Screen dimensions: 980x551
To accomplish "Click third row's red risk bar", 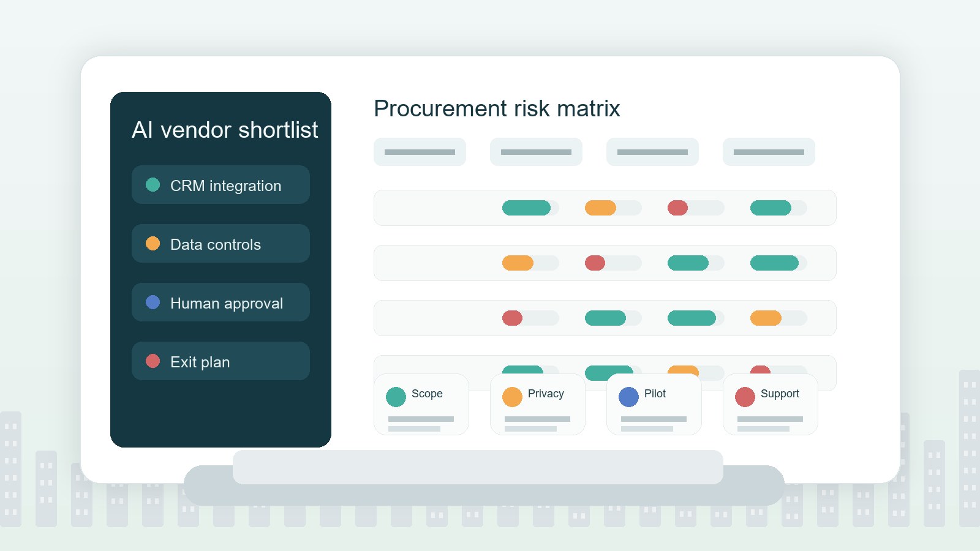I will pyautogui.click(x=512, y=318).
